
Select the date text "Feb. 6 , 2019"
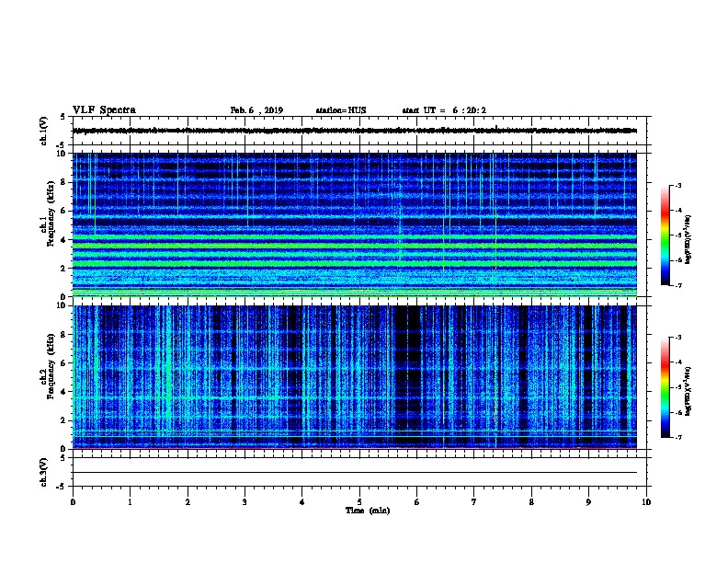(x=256, y=110)
